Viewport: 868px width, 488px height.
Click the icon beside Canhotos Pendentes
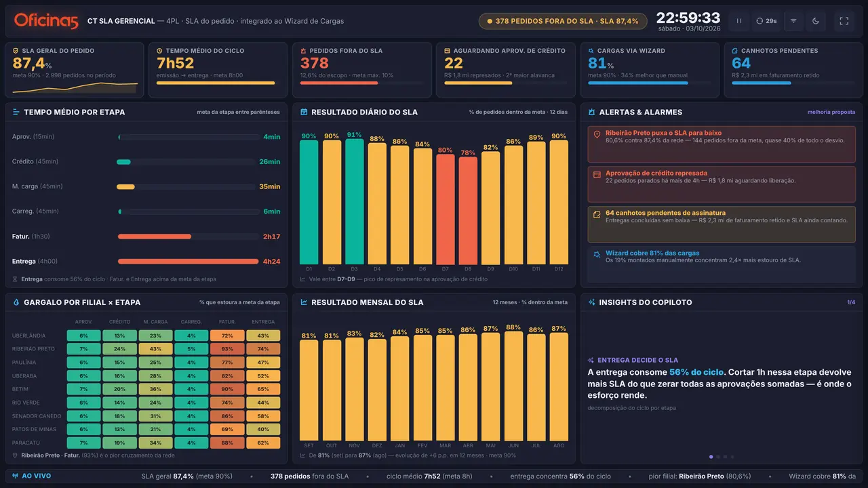point(734,51)
